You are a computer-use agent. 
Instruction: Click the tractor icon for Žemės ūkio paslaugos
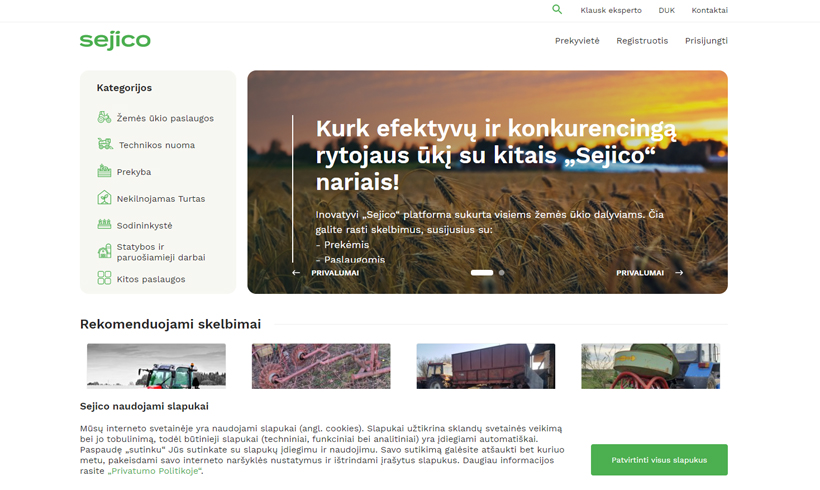tap(104, 117)
